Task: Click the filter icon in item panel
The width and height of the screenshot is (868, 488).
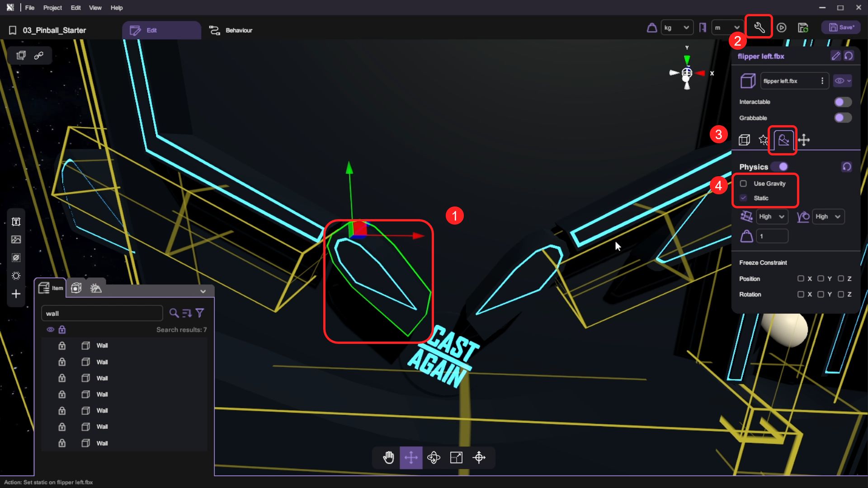Action: point(200,313)
